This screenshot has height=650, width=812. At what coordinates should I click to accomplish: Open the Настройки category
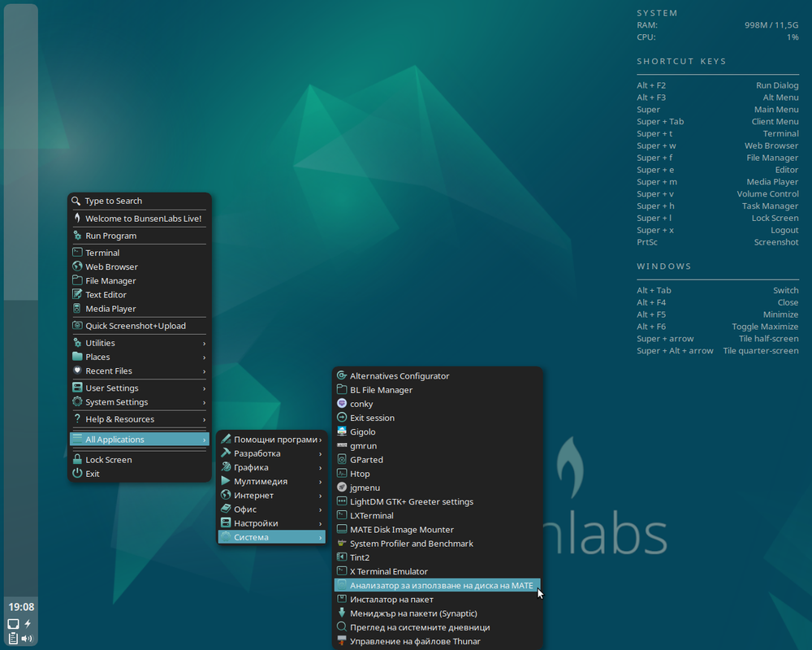[272, 523]
